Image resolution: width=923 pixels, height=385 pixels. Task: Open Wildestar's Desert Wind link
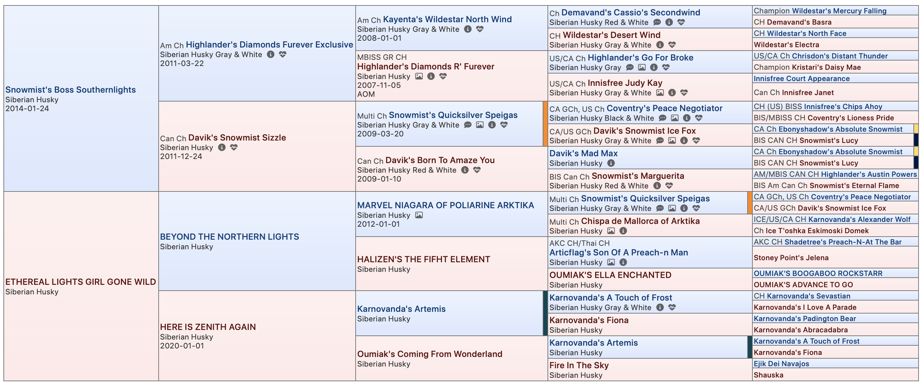pos(612,35)
